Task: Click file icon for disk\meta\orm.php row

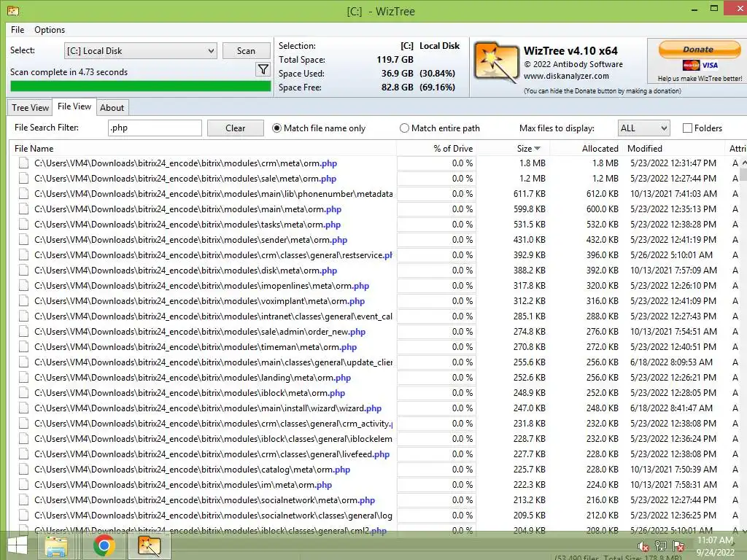Action: 23,271
